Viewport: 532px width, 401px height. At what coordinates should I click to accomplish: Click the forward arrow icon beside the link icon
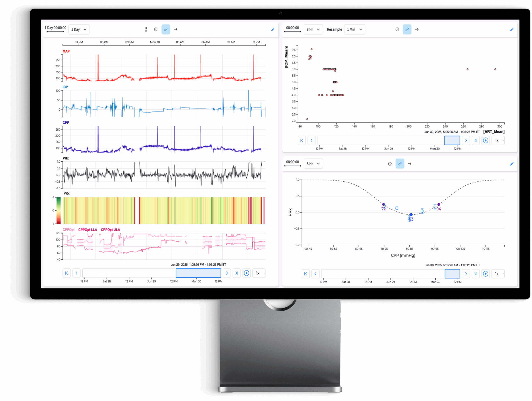click(176, 29)
